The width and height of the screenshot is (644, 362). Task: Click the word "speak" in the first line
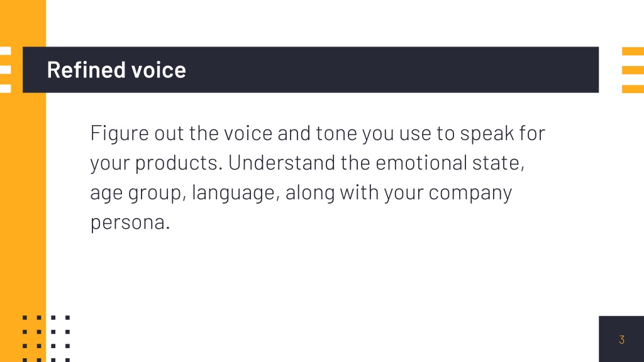(487, 134)
